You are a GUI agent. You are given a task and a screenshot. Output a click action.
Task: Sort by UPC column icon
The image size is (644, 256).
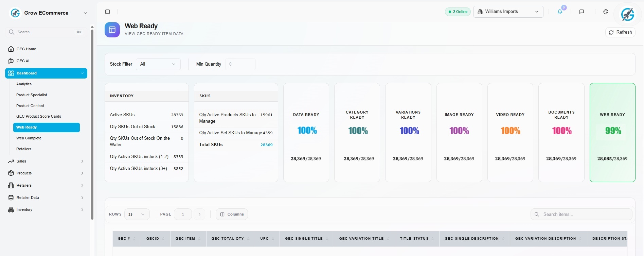pyautogui.click(x=273, y=239)
